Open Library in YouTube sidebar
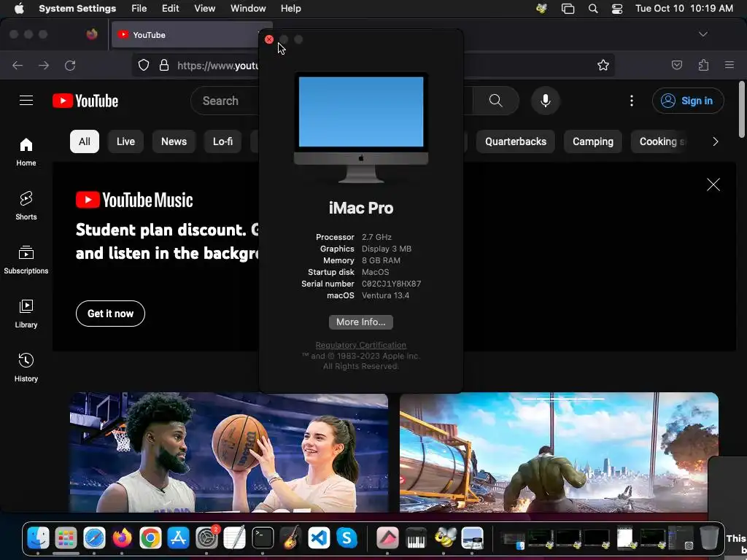The height and width of the screenshot is (560, 747). 26,314
